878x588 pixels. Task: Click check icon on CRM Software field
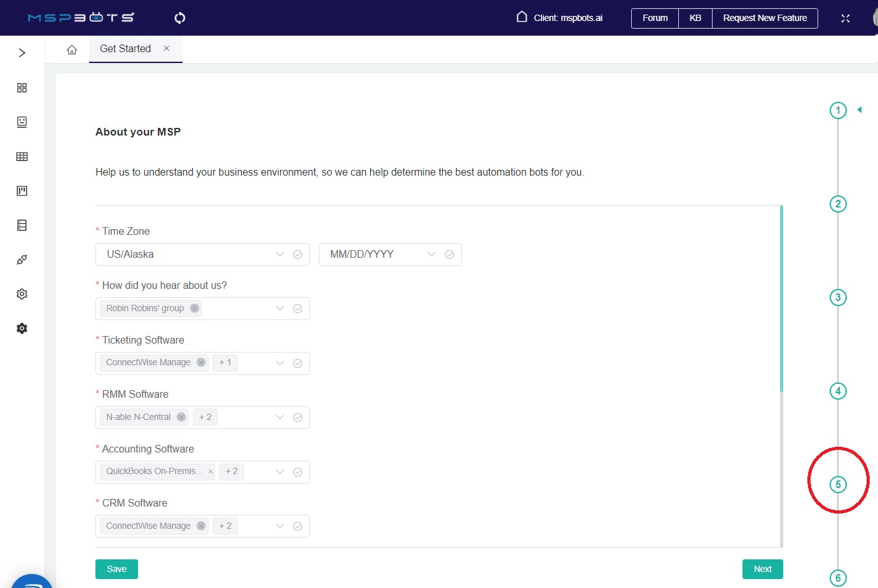[x=297, y=526]
